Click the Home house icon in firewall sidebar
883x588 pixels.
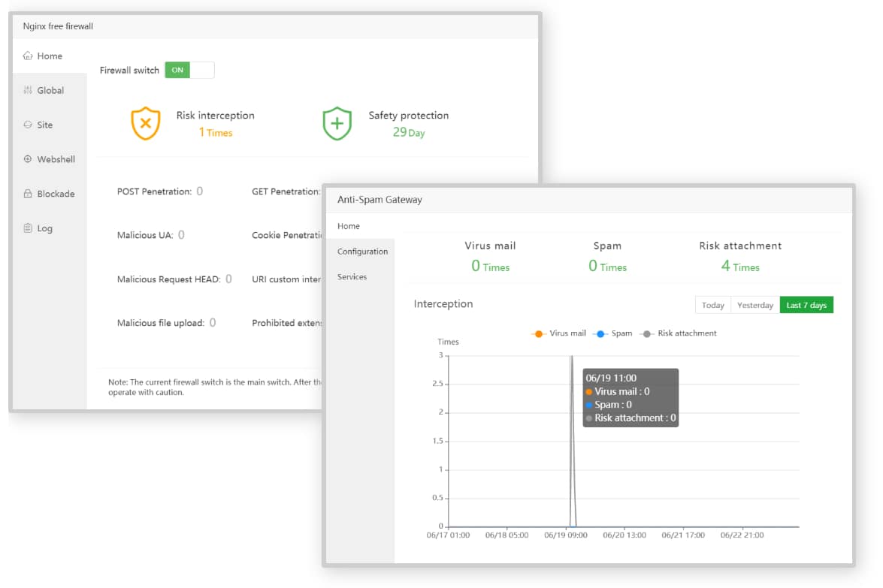[x=28, y=56]
